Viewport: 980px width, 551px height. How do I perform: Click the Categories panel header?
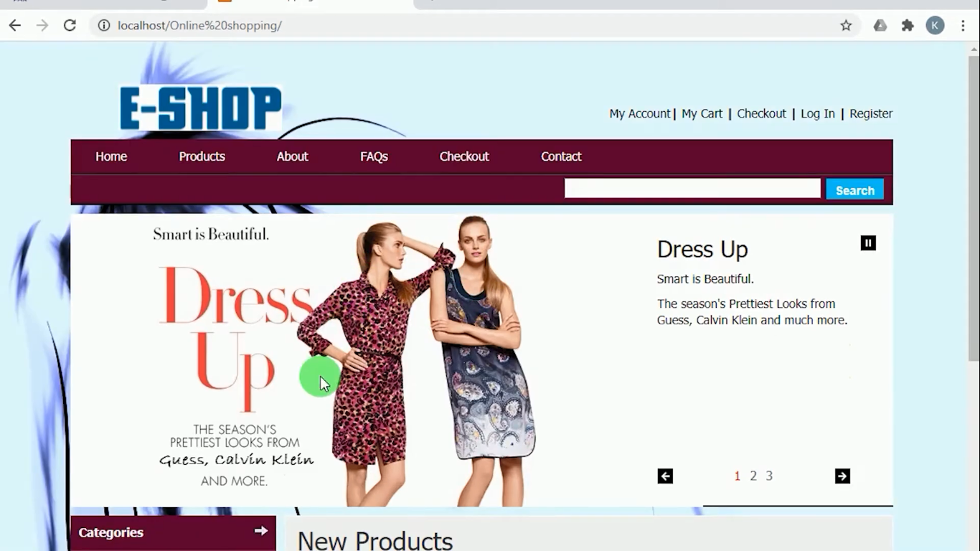click(173, 533)
